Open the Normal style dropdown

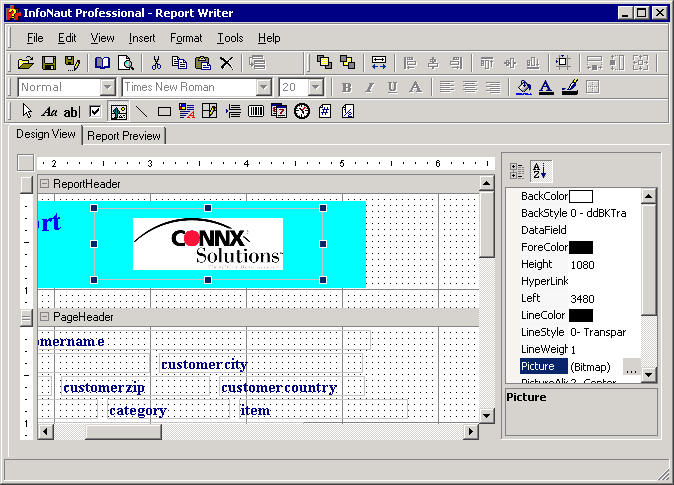107,87
